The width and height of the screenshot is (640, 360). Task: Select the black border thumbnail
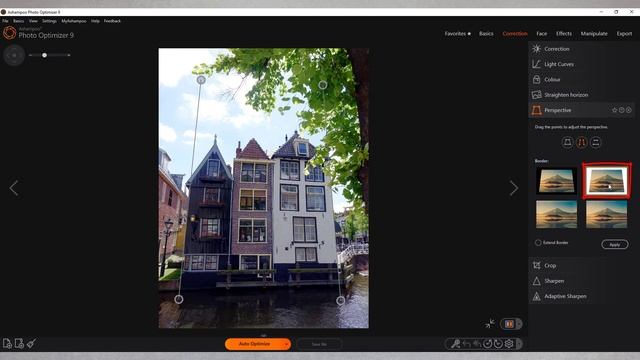tap(557, 181)
